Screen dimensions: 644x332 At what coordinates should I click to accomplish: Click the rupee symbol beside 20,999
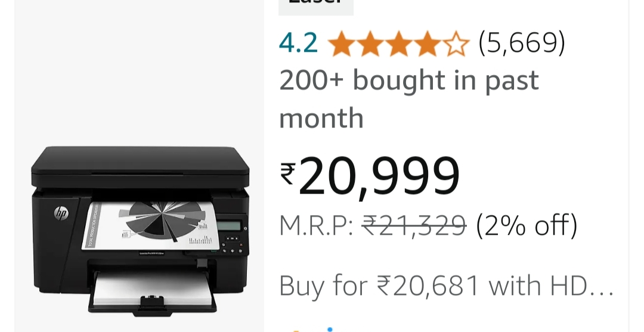pyautogui.click(x=287, y=173)
